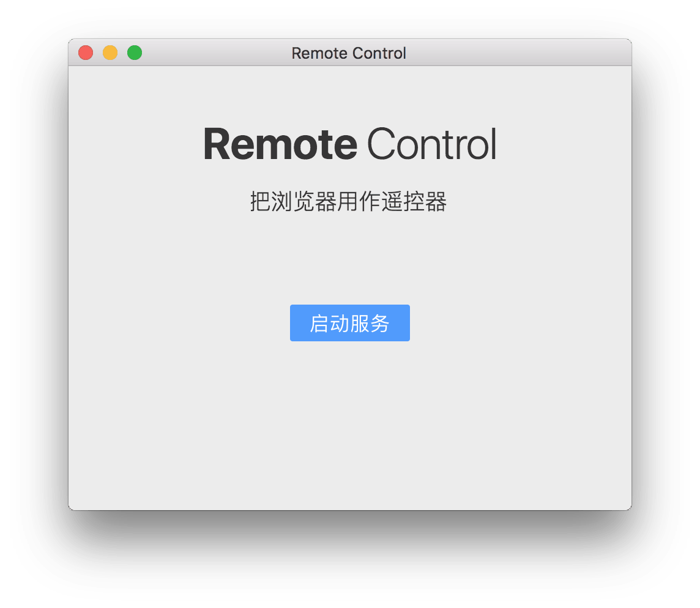The width and height of the screenshot is (700, 608).
Task: Click empty title bar area right of title
Action: click(518, 53)
